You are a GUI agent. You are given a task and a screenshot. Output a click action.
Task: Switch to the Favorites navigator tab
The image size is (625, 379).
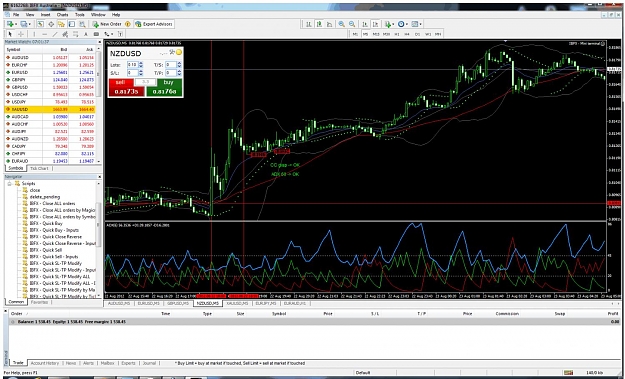coord(39,302)
